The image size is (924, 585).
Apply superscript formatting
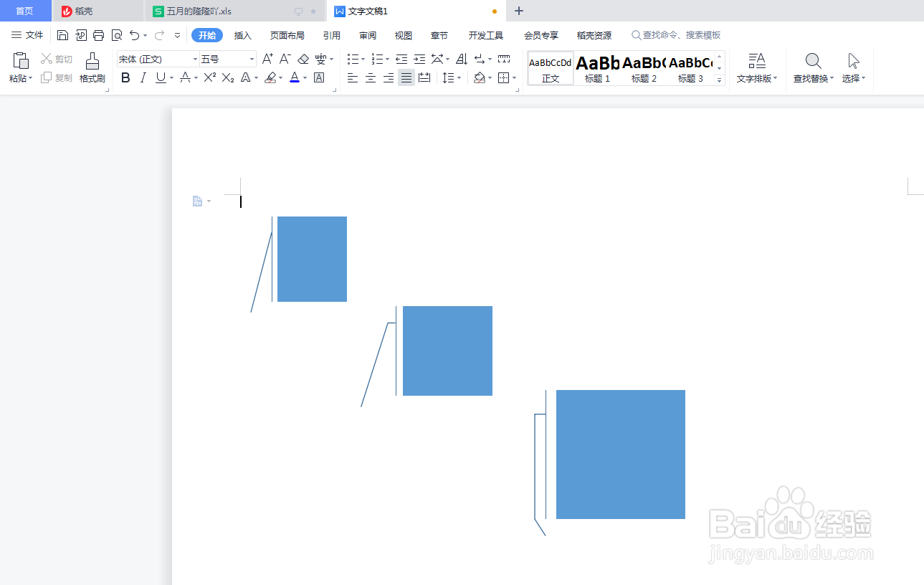(x=210, y=77)
